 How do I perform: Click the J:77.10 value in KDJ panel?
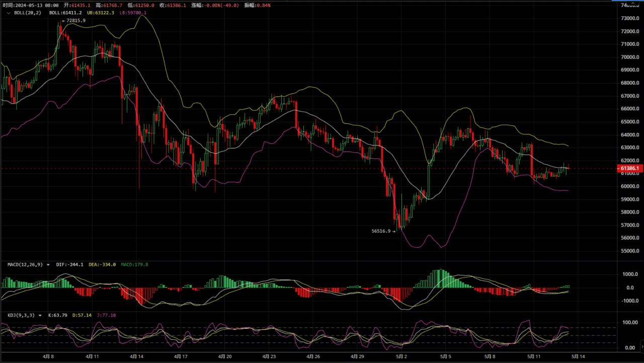(105, 315)
